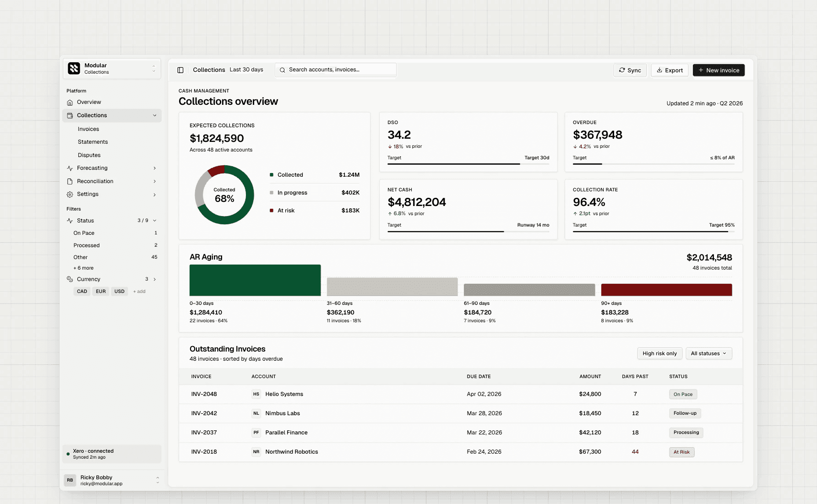Open the Overview menu item

click(112, 103)
